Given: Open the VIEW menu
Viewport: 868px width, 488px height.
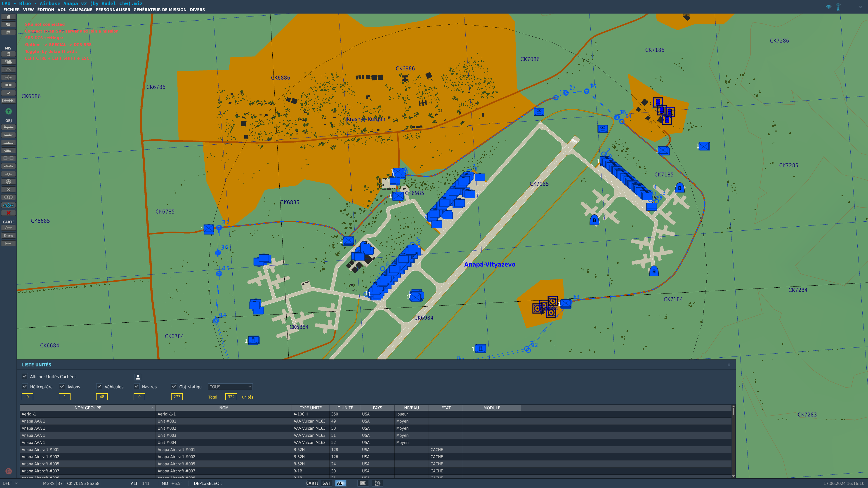Looking at the screenshot, I should click(28, 10).
